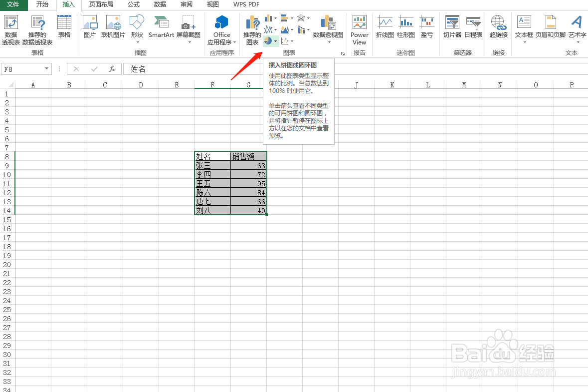Insert a table (表格)

click(x=64, y=27)
